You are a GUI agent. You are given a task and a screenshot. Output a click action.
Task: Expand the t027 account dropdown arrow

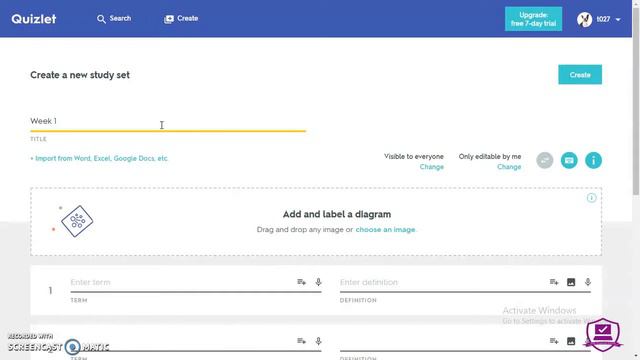tap(618, 19)
